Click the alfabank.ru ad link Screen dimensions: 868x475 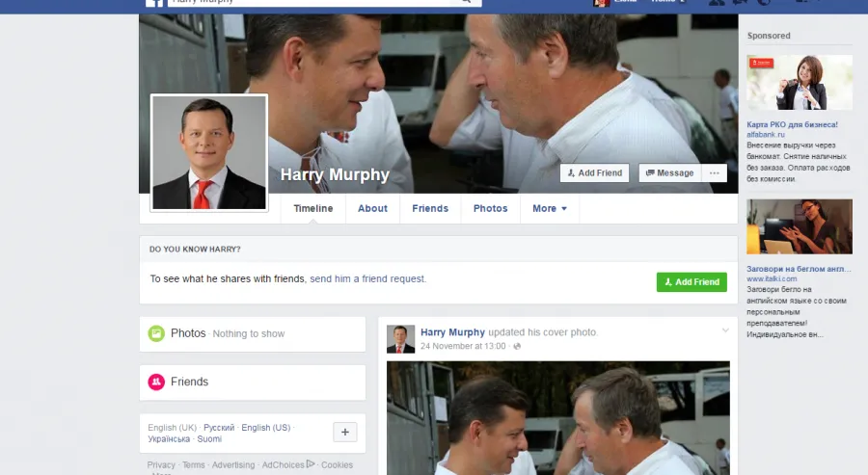766,134
